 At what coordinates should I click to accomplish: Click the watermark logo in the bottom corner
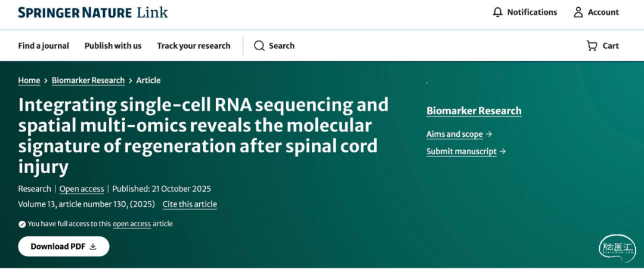point(617,248)
